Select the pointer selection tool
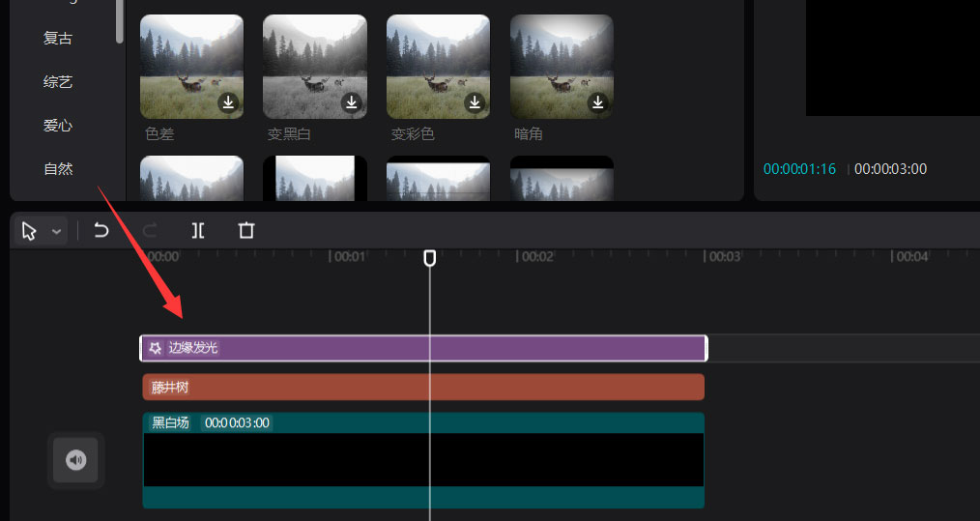The image size is (980, 521). click(29, 231)
